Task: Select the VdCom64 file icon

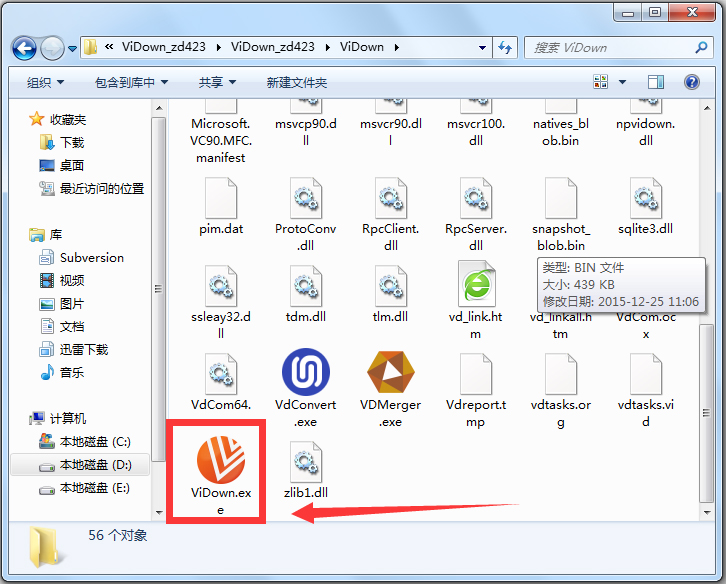Action: [x=221, y=374]
